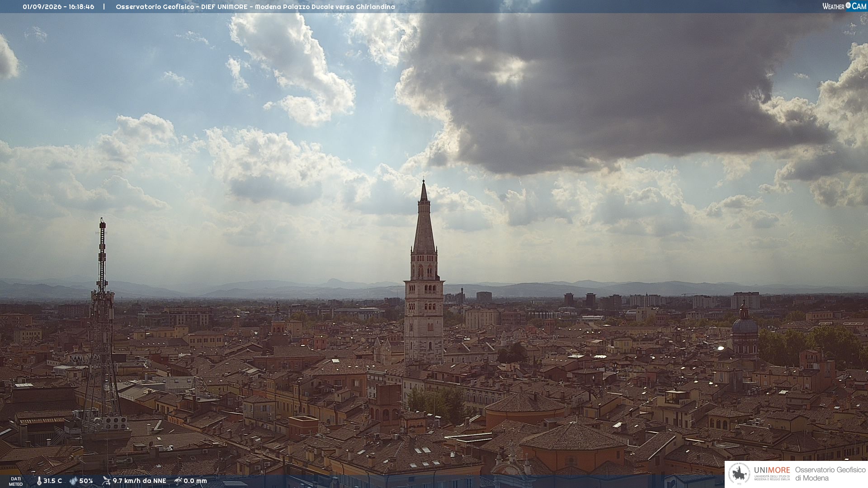
Task: Click the large dark cloud
Action: click(x=601, y=90)
